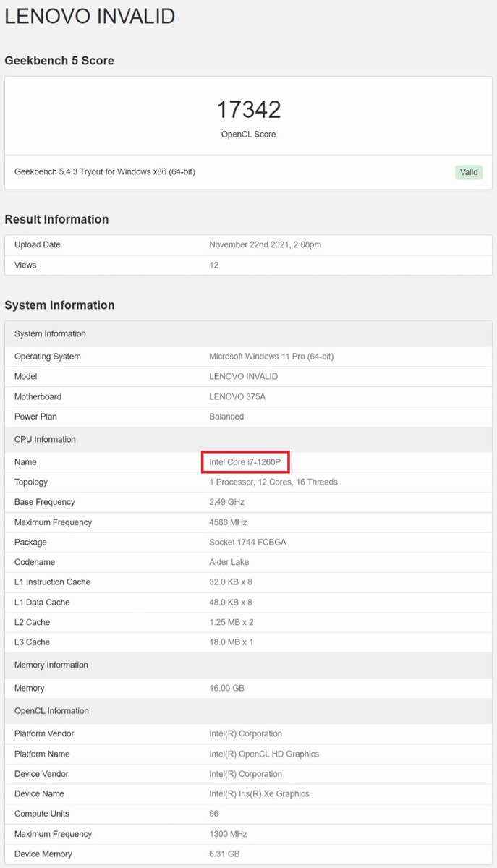497x868 pixels.
Task: Click the OpenCL Information header row
Action: tap(248, 711)
